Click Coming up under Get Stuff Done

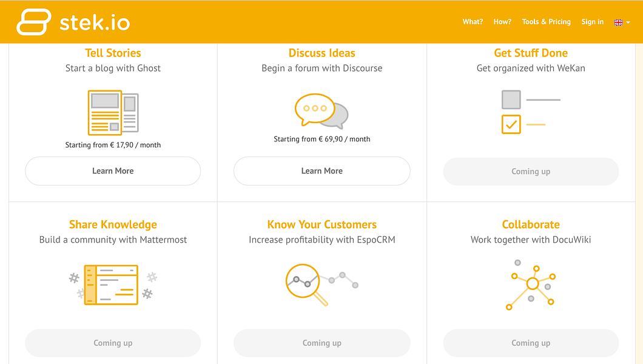pyautogui.click(x=531, y=171)
